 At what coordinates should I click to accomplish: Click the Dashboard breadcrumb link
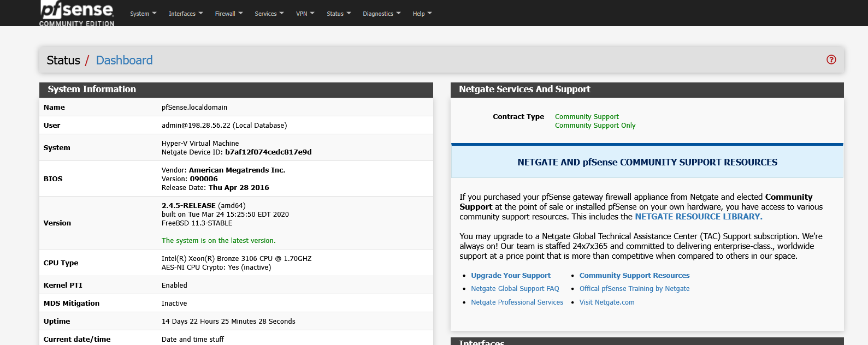(124, 60)
